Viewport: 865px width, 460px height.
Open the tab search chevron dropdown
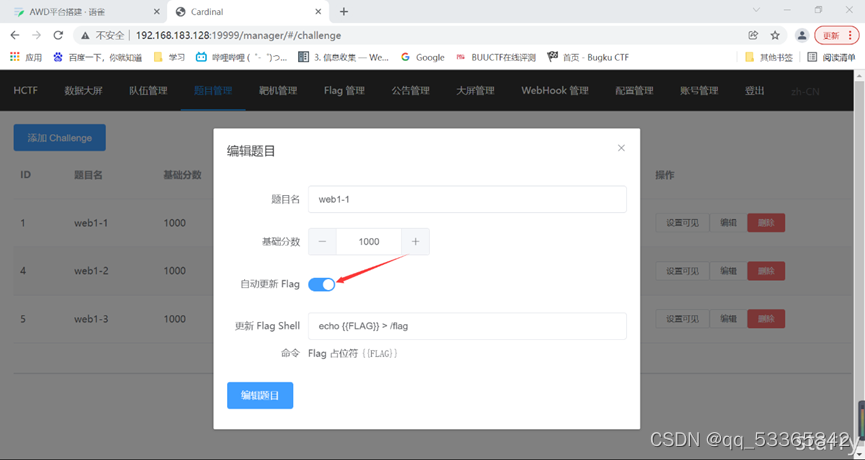pos(756,10)
